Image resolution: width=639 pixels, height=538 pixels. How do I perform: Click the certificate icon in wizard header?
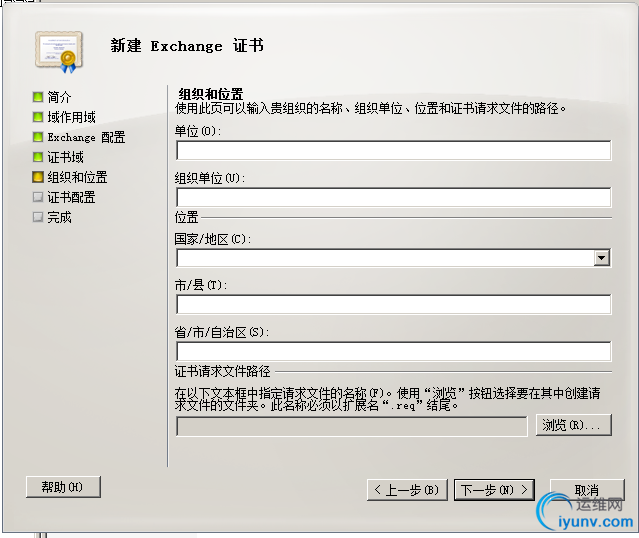click(x=59, y=52)
